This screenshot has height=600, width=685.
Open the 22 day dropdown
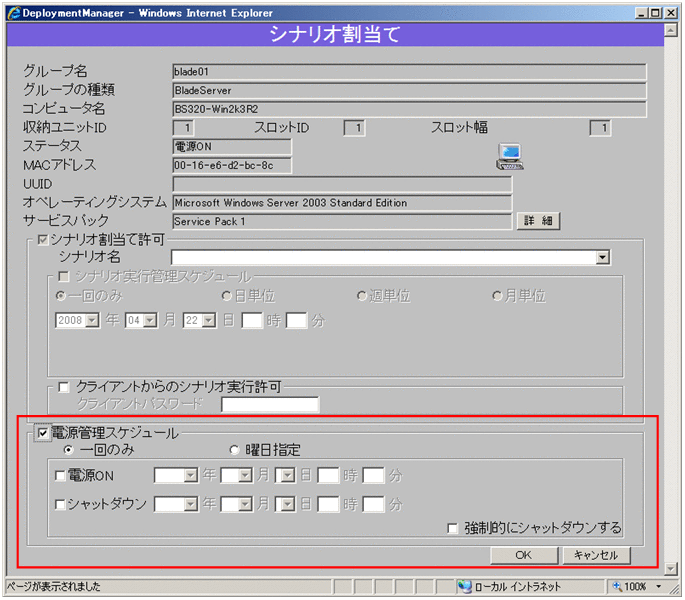(209, 321)
